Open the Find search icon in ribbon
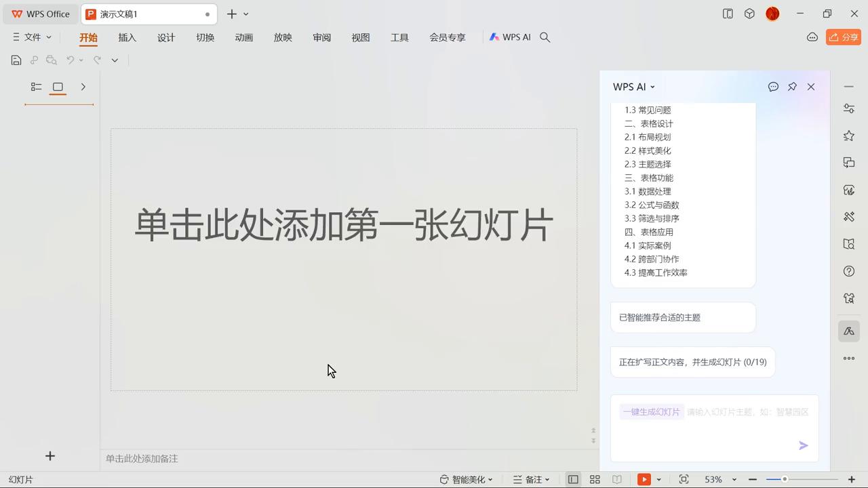Screen dimensions: 868x488 545,37
